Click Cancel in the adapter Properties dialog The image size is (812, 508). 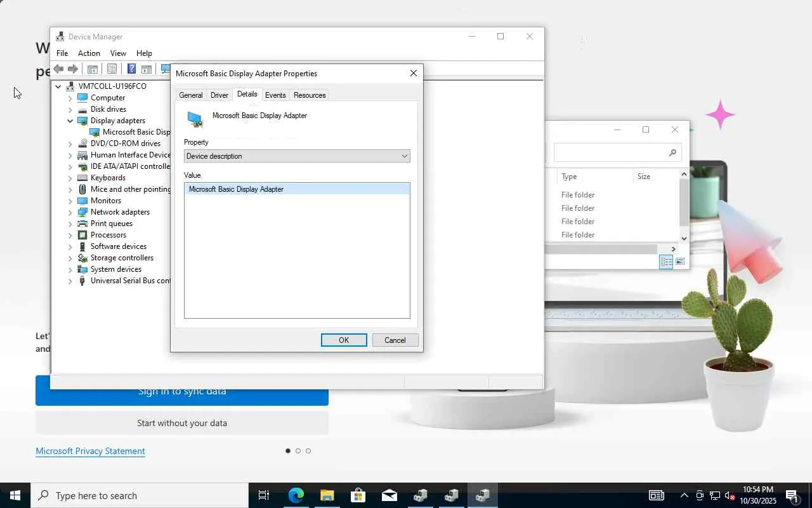(x=395, y=340)
